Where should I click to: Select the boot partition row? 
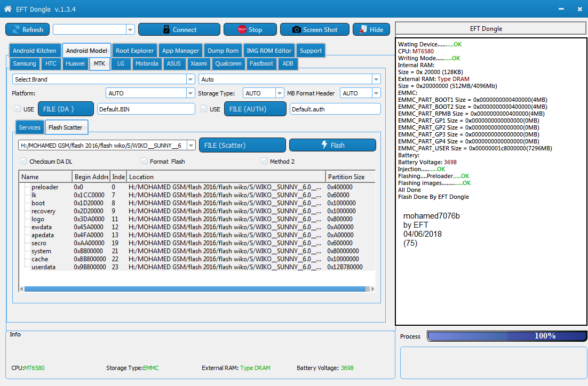coord(197,203)
